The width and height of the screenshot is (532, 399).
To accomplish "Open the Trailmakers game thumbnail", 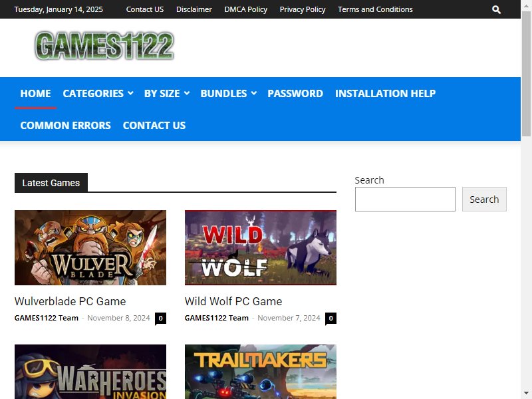I will tap(261, 372).
